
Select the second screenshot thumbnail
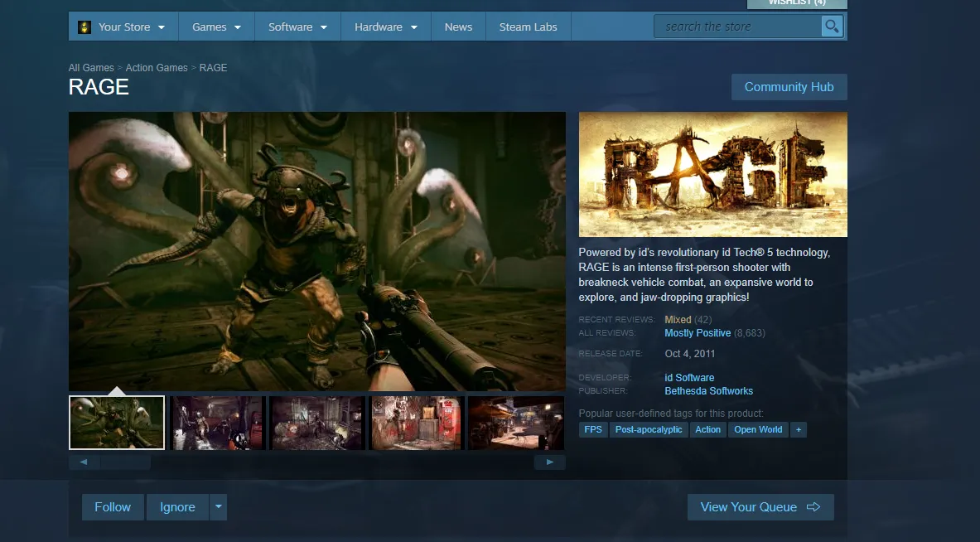pyautogui.click(x=217, y=423)
